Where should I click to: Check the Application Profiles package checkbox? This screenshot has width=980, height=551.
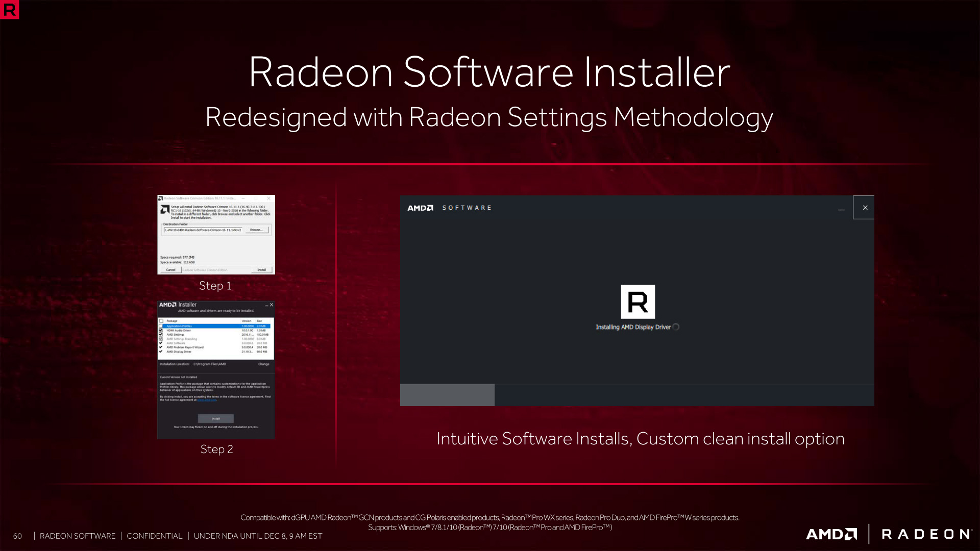pyautogui.click(x=161, y=326)
